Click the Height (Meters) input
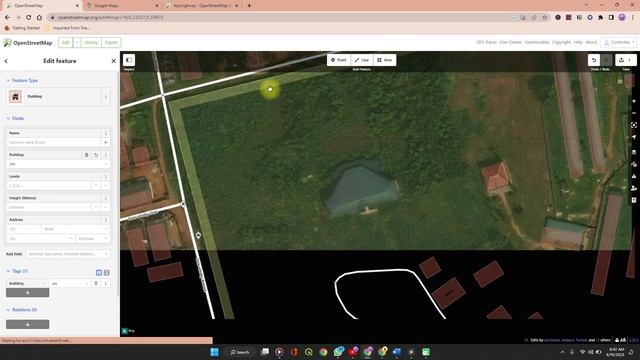Image resolution: width=640 pixels, height=360 pixels. 49,207
